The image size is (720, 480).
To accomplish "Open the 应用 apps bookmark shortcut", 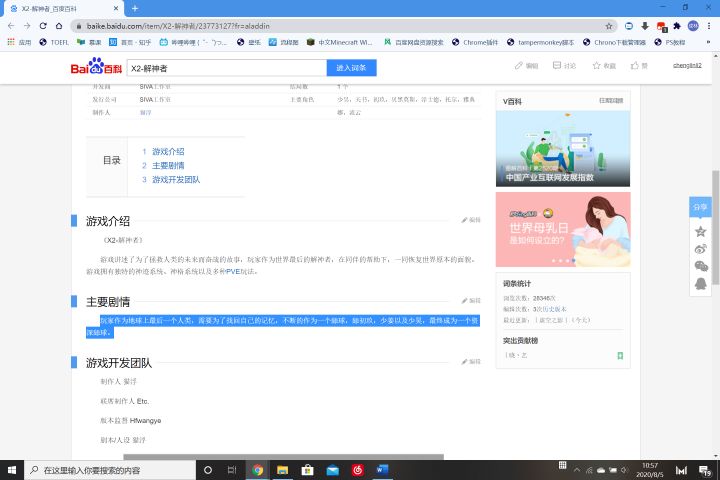I will [19, 42].
